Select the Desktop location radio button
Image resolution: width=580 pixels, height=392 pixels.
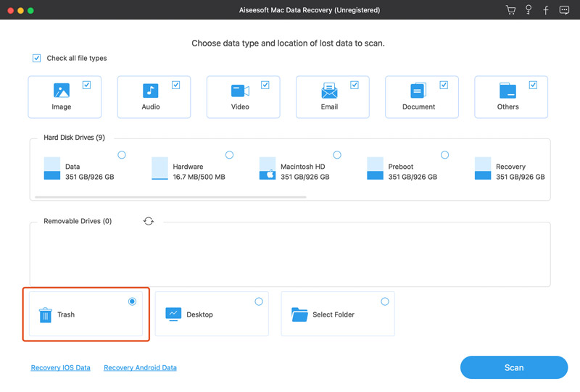259,301
